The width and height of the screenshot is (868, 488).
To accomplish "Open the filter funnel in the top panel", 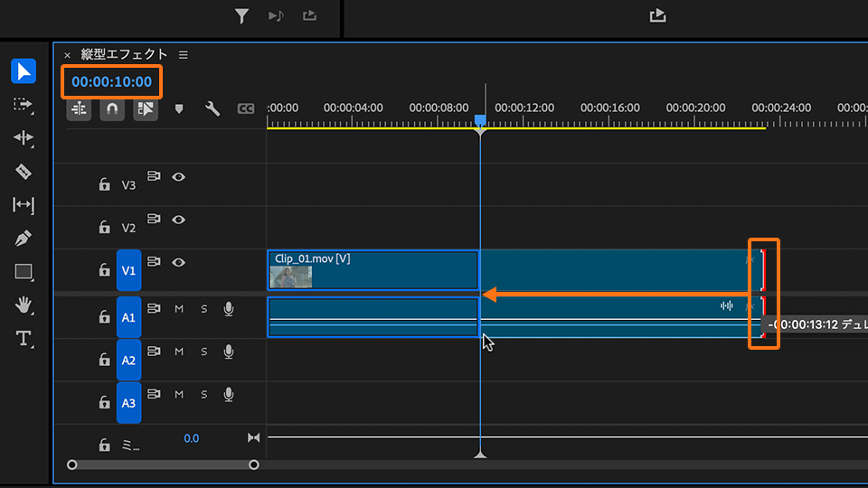I will coord(241,15).
